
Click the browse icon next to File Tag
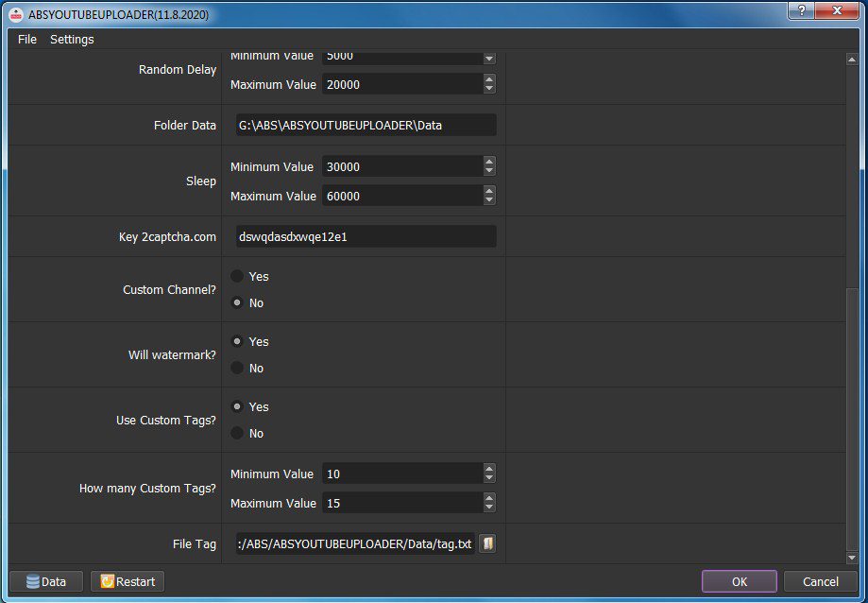click(x=487, y=543)
